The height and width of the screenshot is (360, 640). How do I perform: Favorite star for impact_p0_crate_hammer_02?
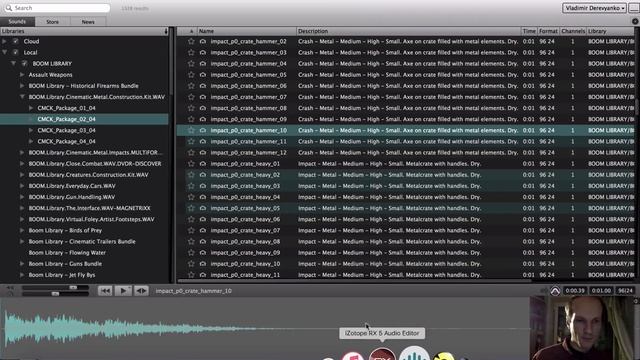click(191, 41)
